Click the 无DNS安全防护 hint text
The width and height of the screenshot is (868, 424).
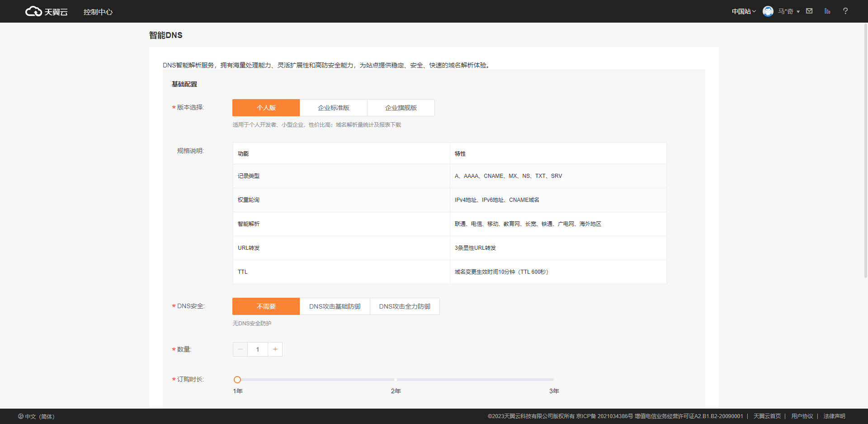(x=252, y=324)
